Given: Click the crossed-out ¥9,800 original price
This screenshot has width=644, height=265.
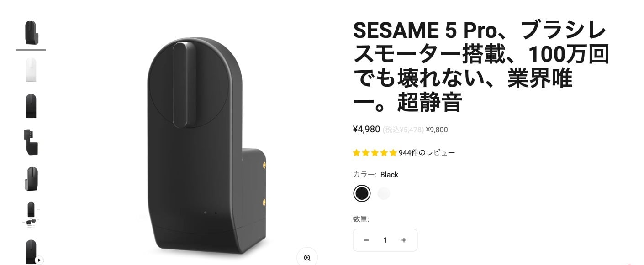Looking at the screenshot, I should coord(437,130).
